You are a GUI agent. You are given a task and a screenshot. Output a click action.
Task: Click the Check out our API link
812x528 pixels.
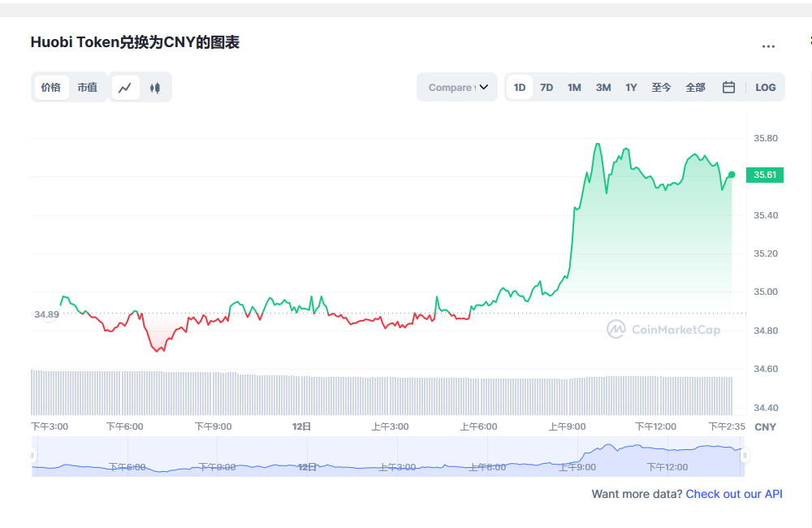[x=734, y=494]
